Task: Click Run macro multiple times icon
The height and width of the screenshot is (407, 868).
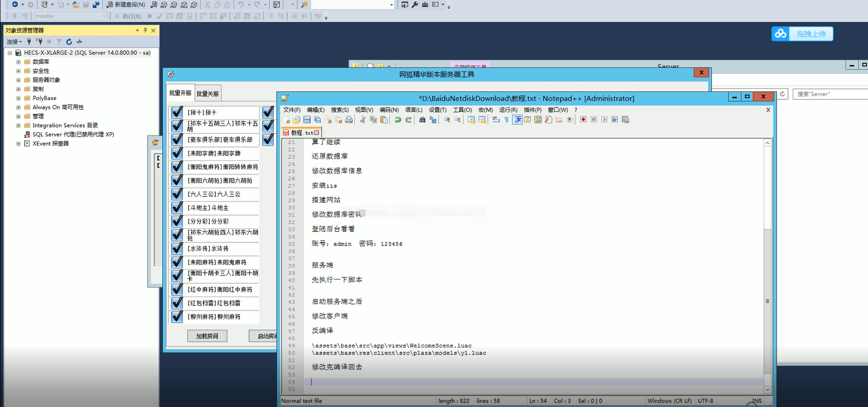Action: (x=615, y=119)
